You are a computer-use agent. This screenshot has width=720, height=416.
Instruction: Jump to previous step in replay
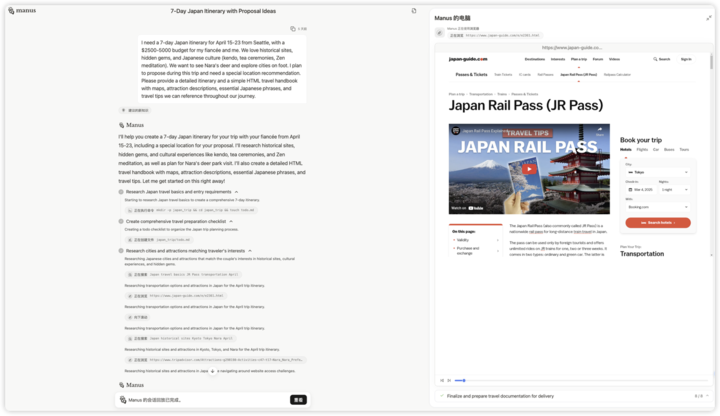pos(440,380)
